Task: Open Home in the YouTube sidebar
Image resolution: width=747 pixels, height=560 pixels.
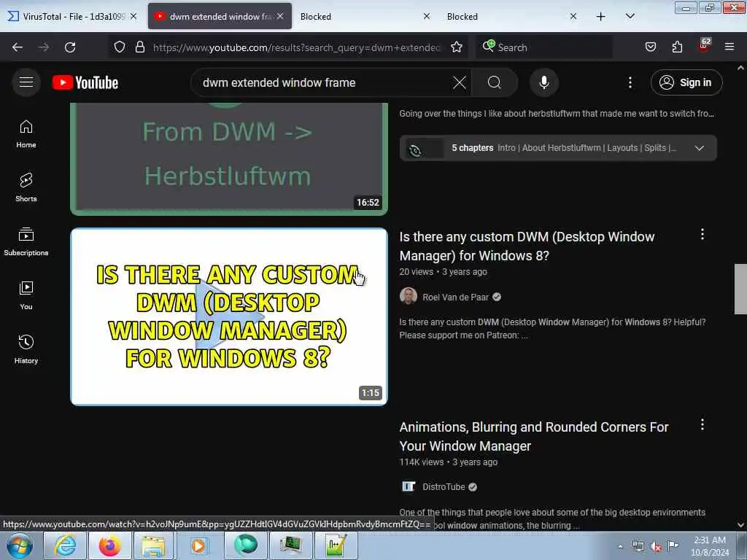Action: [26, 134]
